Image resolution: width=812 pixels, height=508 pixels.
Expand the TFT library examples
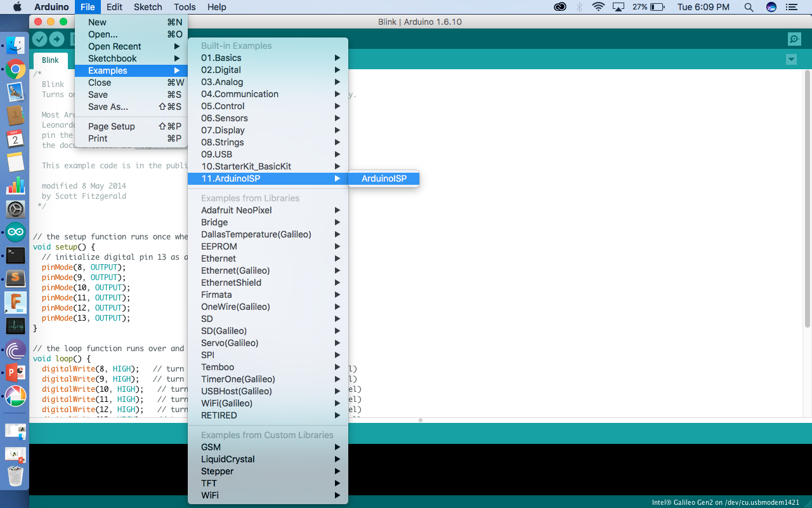pos(268,483)
